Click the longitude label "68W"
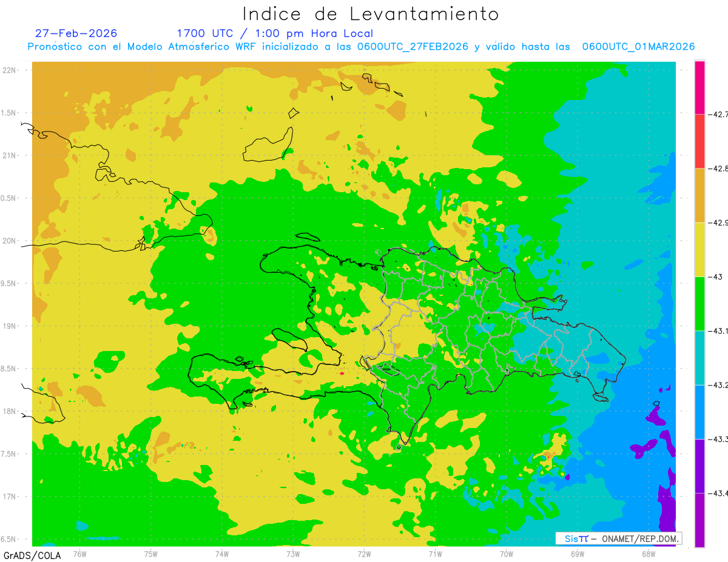This screenshot has width=728, height=562. tap(649, 554)
